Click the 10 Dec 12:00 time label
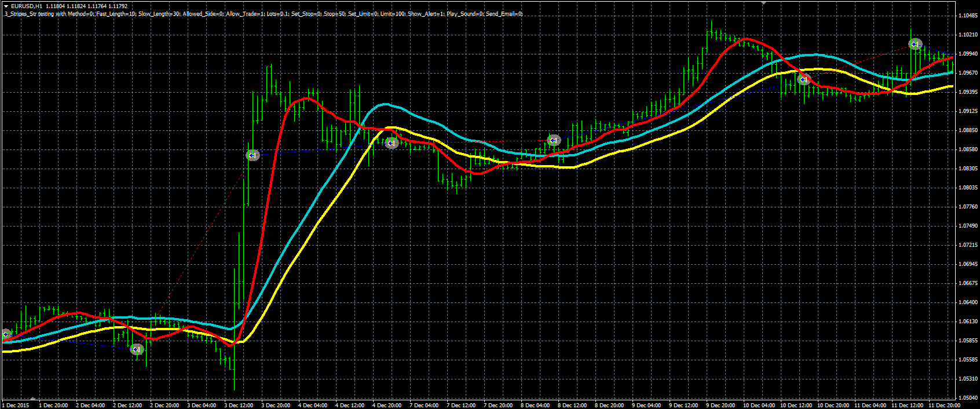 (x=796, y=405)
